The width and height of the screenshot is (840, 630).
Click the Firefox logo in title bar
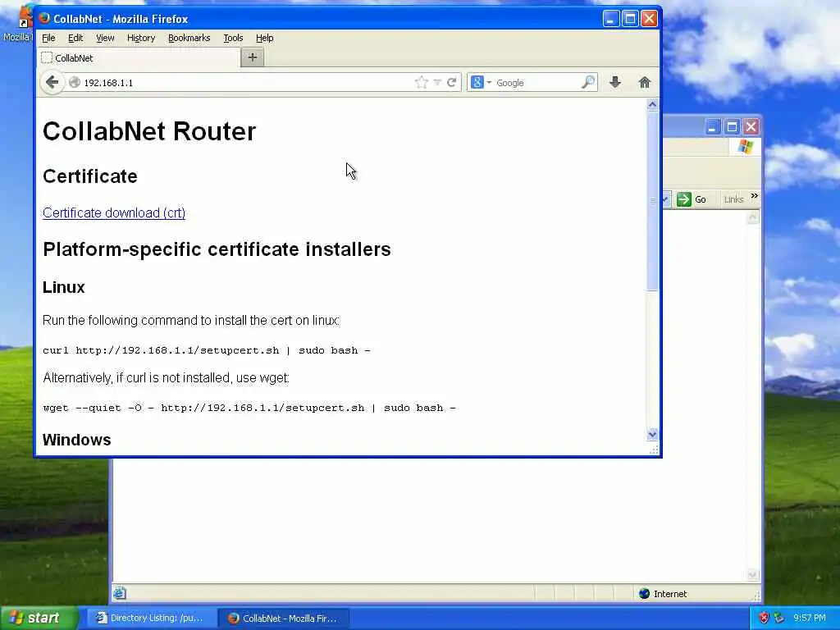pos(44,18)
